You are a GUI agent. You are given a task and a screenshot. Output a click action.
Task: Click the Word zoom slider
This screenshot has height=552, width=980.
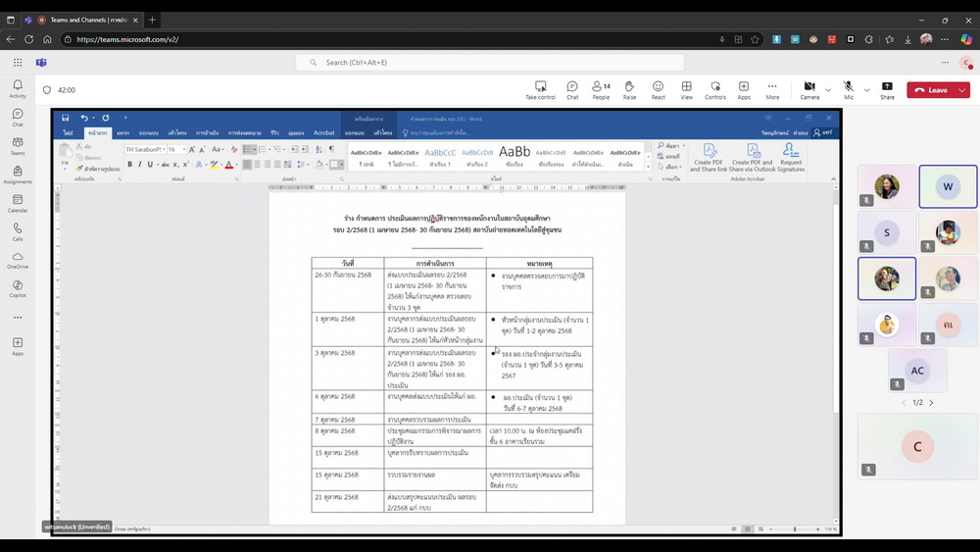point(795,528)
